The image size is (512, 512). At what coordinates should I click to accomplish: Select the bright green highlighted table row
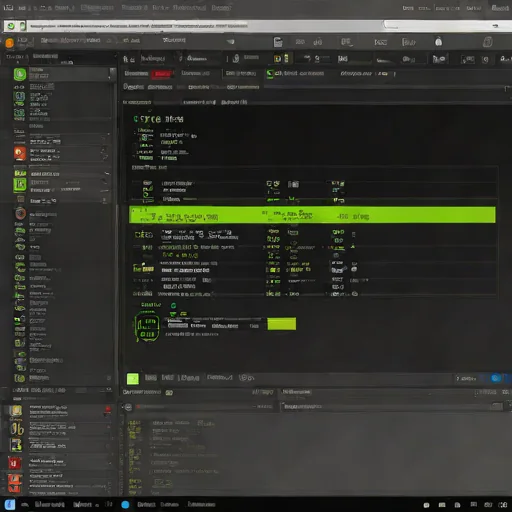tap(312, 215)
